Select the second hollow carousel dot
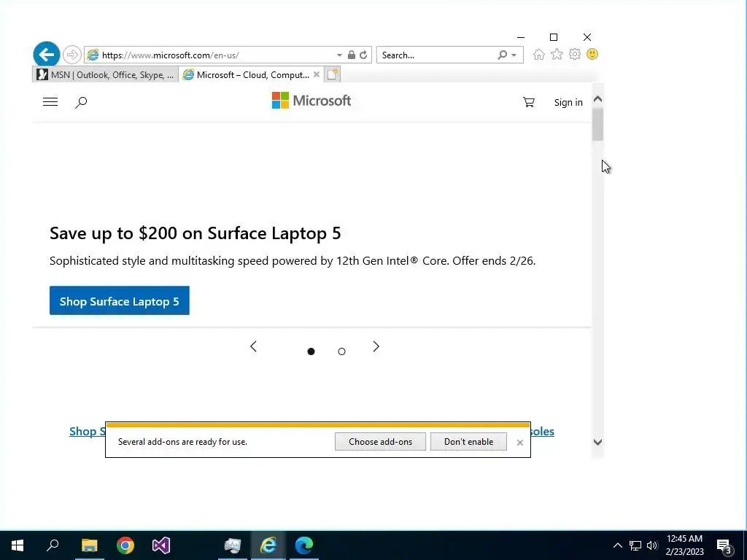The height and width of the screenshot is (560, 747). click(x=341, y=351)
